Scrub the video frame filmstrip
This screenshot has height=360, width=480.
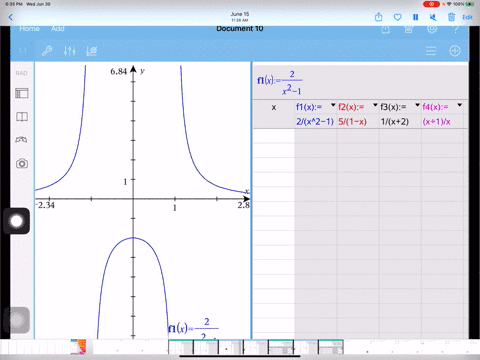point(256,347)
